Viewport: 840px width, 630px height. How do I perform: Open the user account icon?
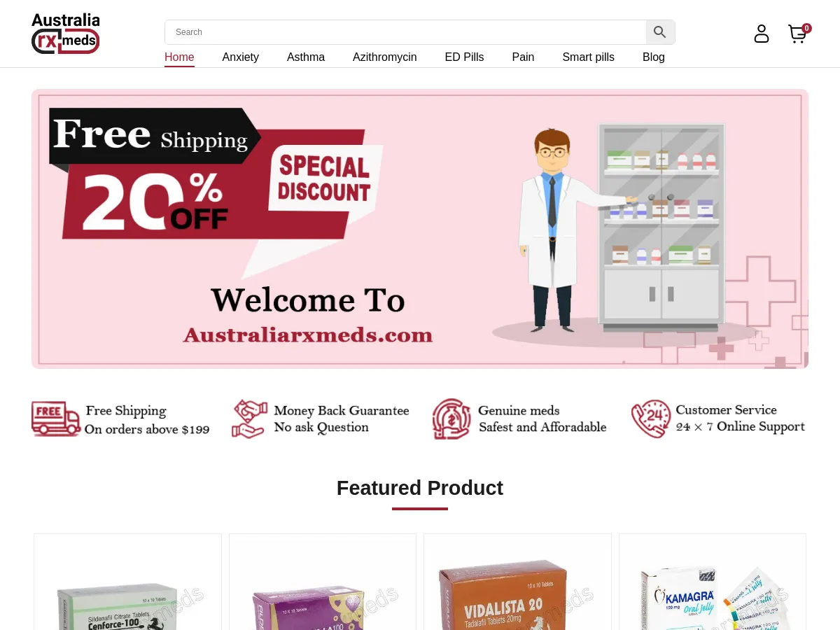click(762, 34)
